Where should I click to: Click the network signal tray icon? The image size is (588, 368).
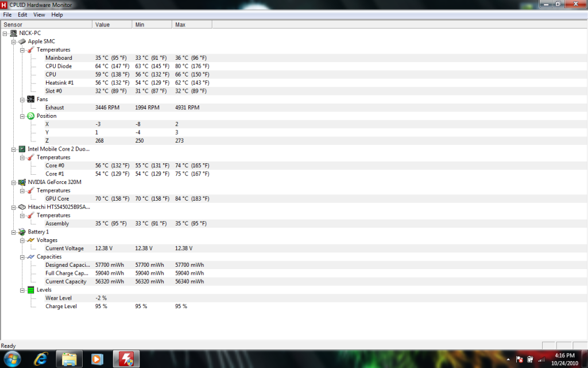(541, 359)
